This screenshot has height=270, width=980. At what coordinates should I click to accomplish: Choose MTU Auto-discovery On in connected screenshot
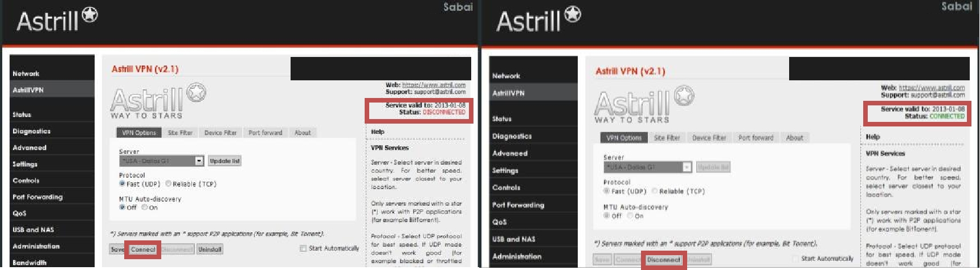[630, 216]
